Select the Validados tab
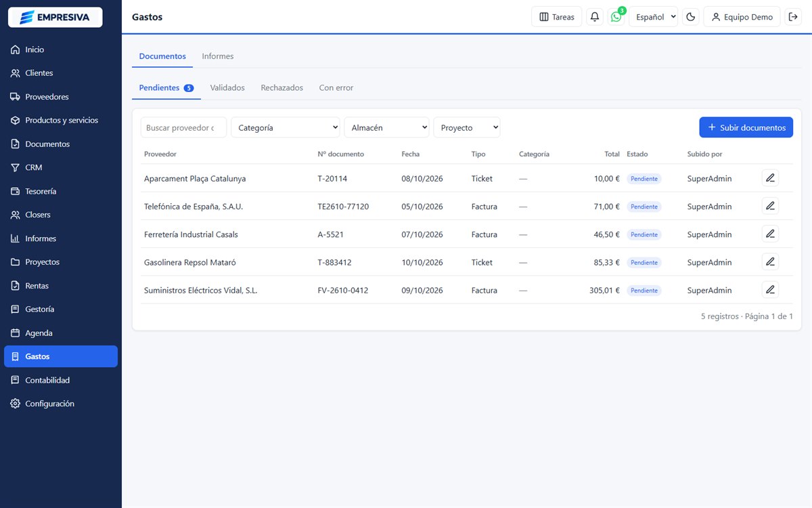Viewport: 812px width, 508px height. pyautogui.click(x=227, y=88)
